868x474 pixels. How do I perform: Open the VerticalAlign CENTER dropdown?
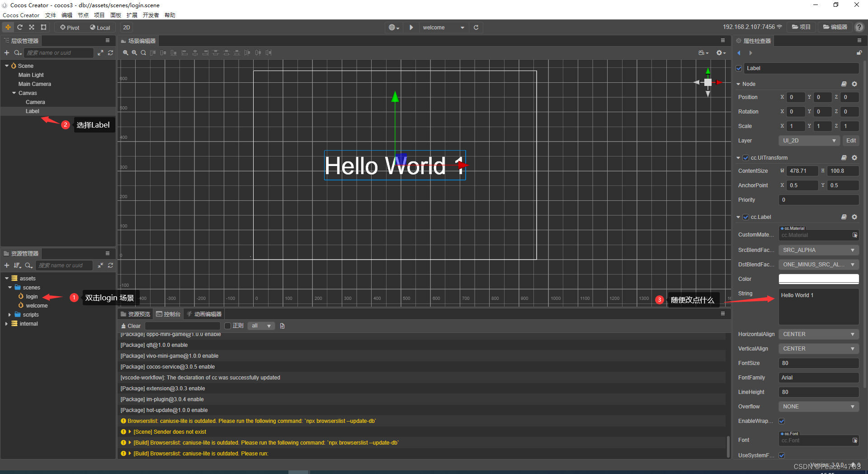[x=819, y=349]
